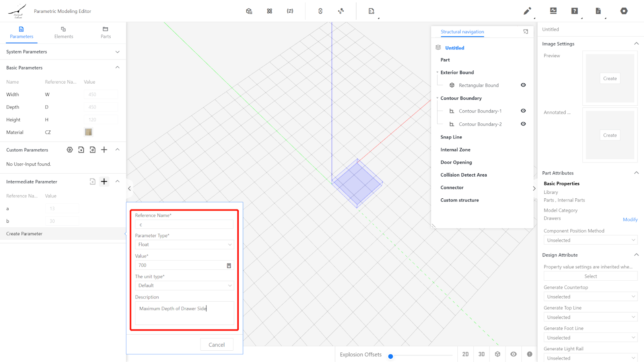This screenshot has width=644, height=362.
Task: Click the 3D cube view icon in bottom bar
Action: click(497, 354)
